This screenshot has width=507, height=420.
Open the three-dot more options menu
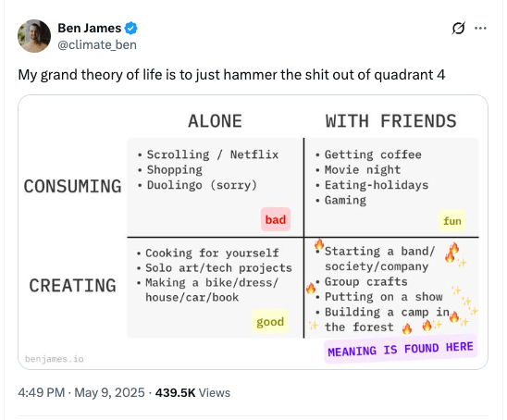click(480, 28)
